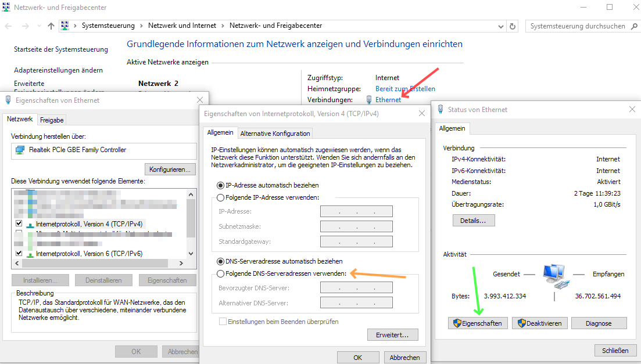Refresh the Netzwerk- und Freigabecenter view

[512, 26]
